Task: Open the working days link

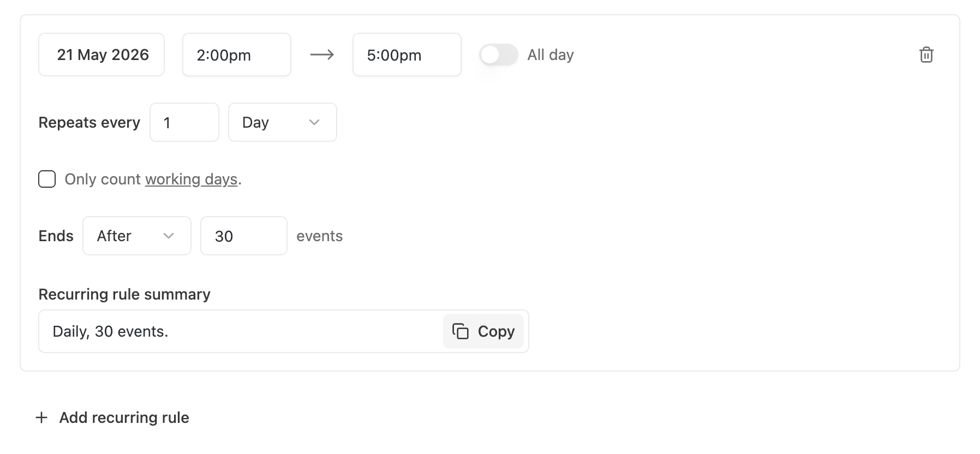Action: 191,179
